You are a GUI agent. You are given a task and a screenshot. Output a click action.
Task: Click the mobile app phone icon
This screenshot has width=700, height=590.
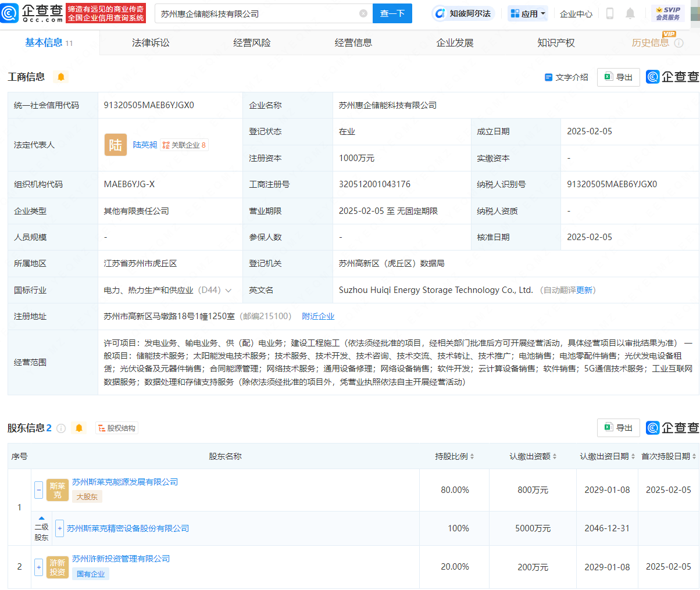[x=609, y=13]
